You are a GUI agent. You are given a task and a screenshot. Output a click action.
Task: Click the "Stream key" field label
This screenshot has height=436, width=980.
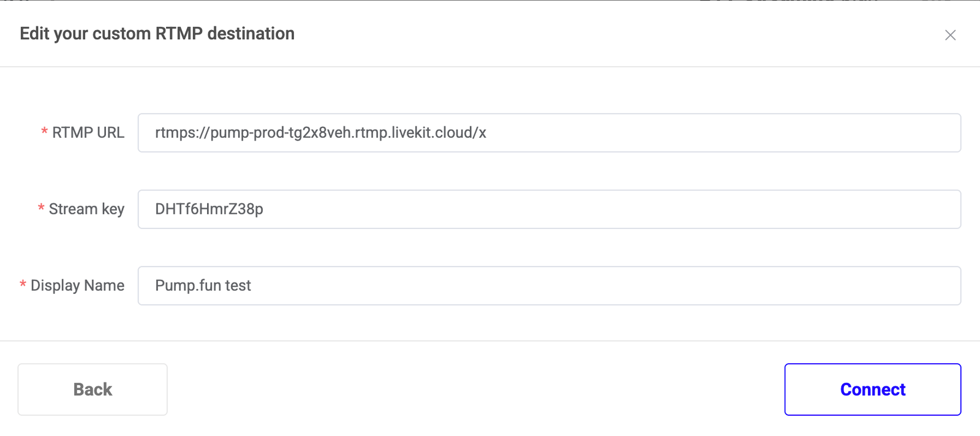pos(86,209)
